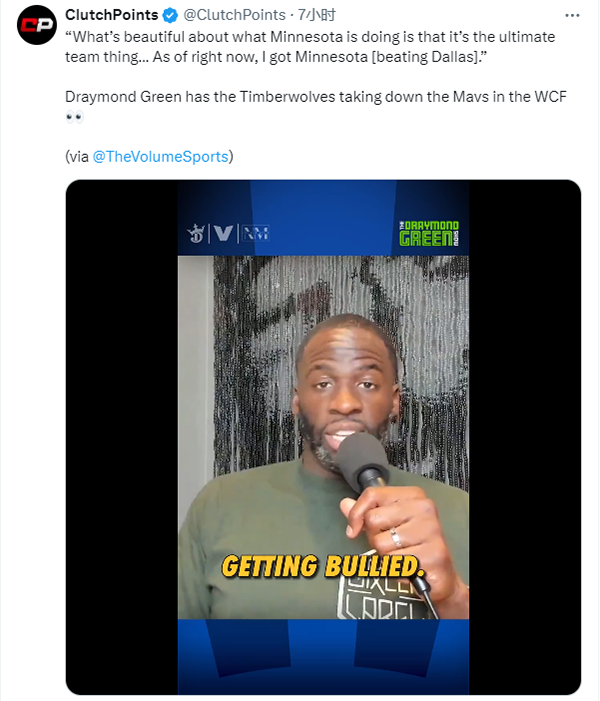Click the ClutchPoints profile avatar
Viewport: 600px width, 701px height.
pos(37,25)
